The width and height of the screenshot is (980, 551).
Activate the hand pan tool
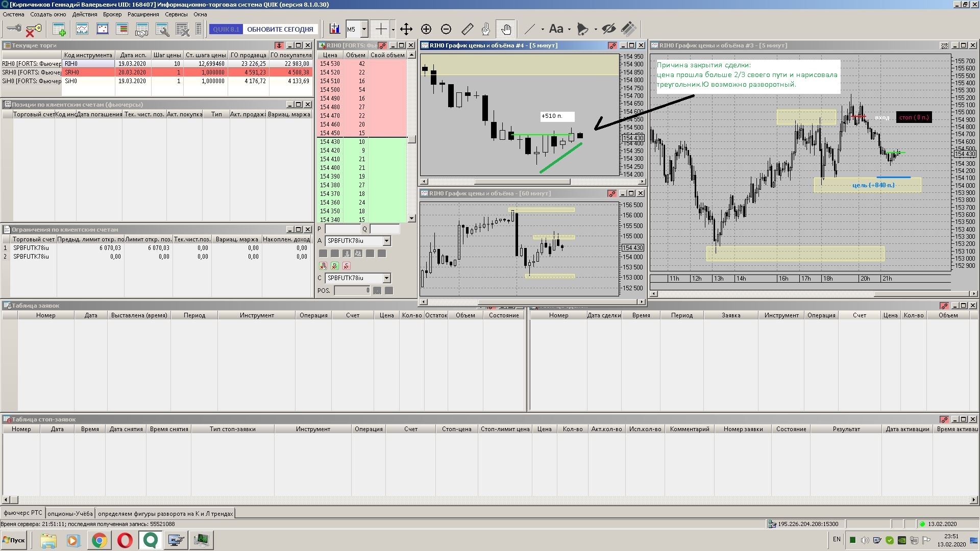pos(506,29)
